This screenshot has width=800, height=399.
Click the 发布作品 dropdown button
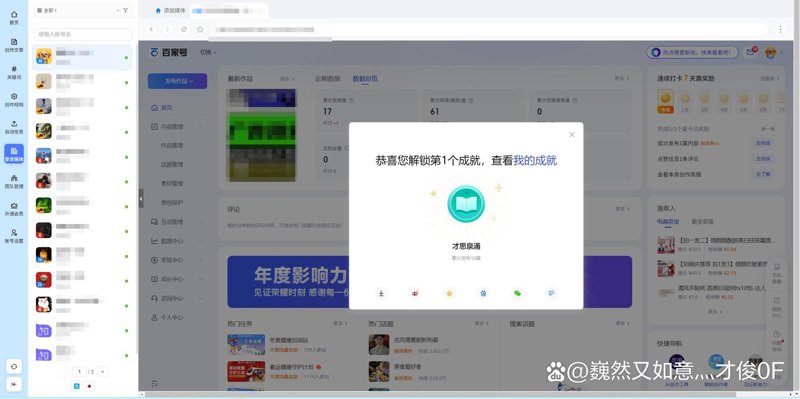[x=178, y=81]
